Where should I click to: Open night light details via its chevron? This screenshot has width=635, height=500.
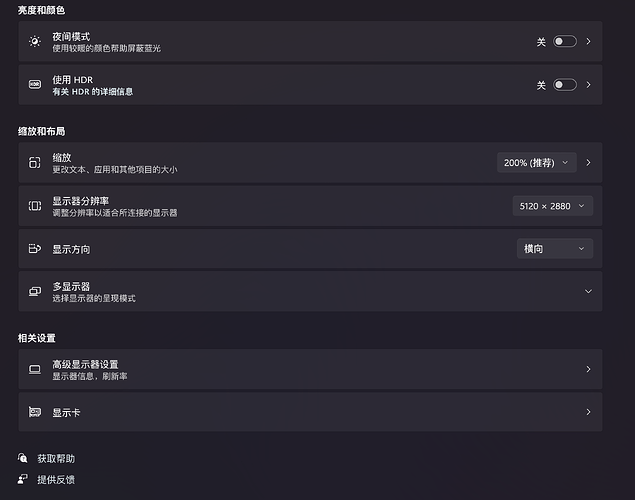click(588, 42)
